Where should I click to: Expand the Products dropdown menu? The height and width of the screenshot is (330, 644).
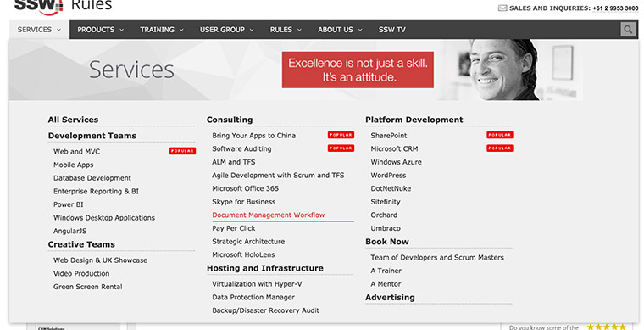pyautogui.click(x=101, y=30)
